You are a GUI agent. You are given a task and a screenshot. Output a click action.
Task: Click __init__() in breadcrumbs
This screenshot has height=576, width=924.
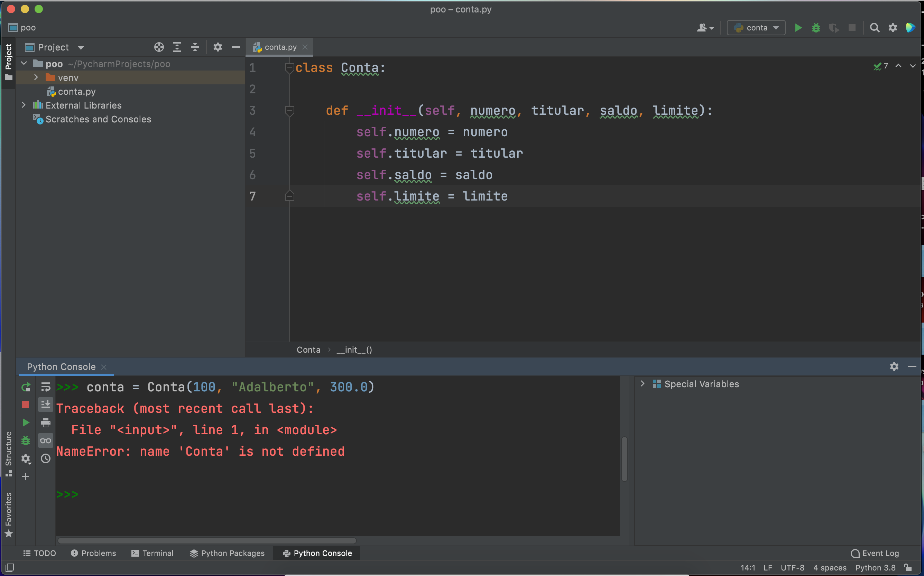354,350
